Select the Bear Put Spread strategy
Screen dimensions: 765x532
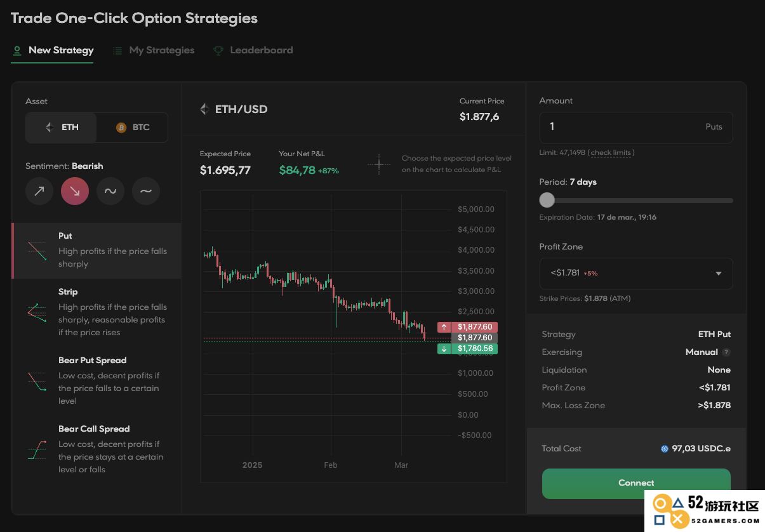pyautogui.click(x=96, y=380)
